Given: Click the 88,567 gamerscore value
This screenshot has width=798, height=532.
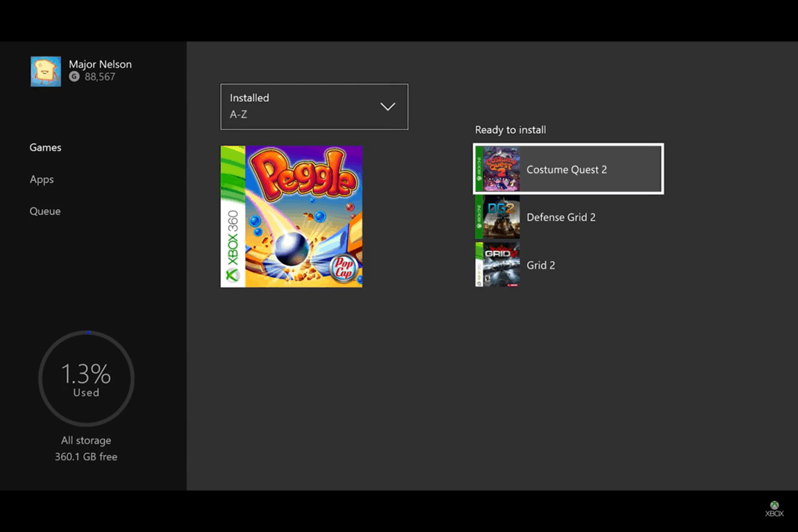Looking at the screenshot, I should pos(100,77).
